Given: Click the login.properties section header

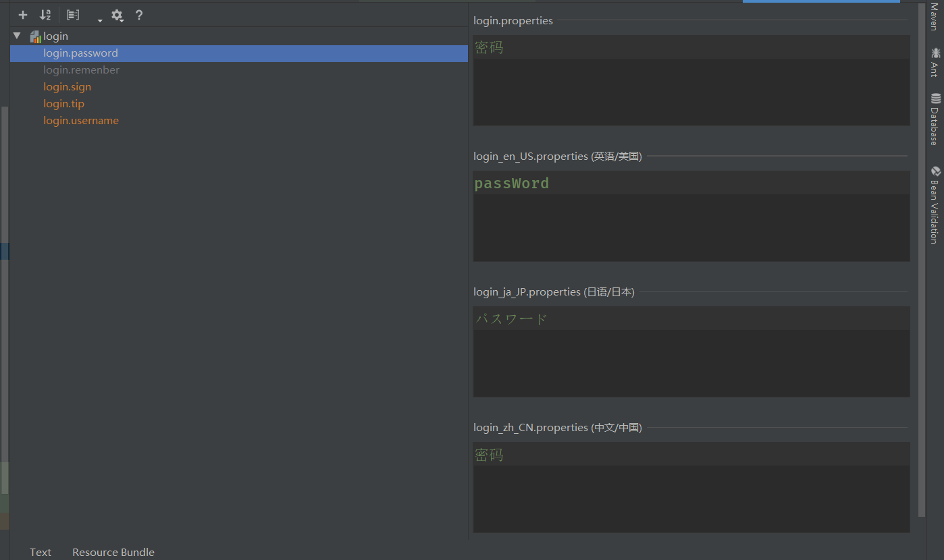Looking at the screenshot, I should (513, 21).
